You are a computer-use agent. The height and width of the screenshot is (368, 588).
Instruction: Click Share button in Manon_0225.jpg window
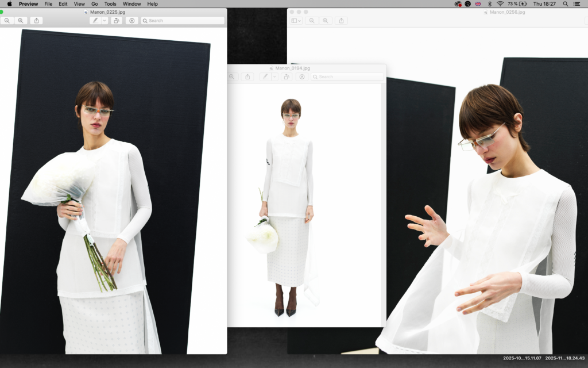(37, 21)
